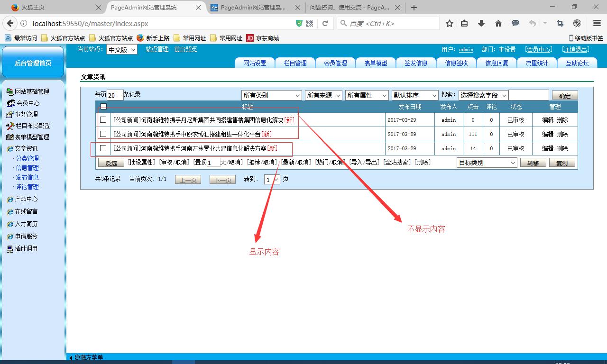Image resolution: width=607 pixels, height=364 pixels.
Task: Bookmark this page with star icon
Action: pyautogui.click(x=450, y=23)
